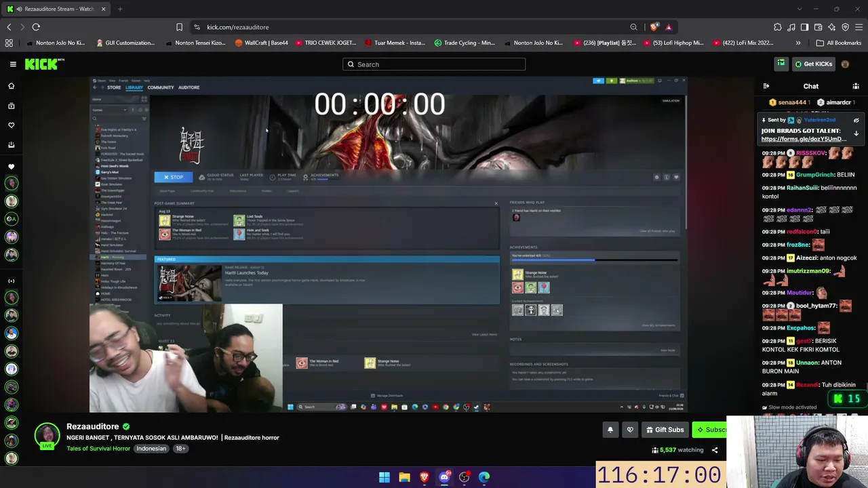Open Microsoft Edge from taskbar
The width and height of the screenshot is (868, 488).
484,477
